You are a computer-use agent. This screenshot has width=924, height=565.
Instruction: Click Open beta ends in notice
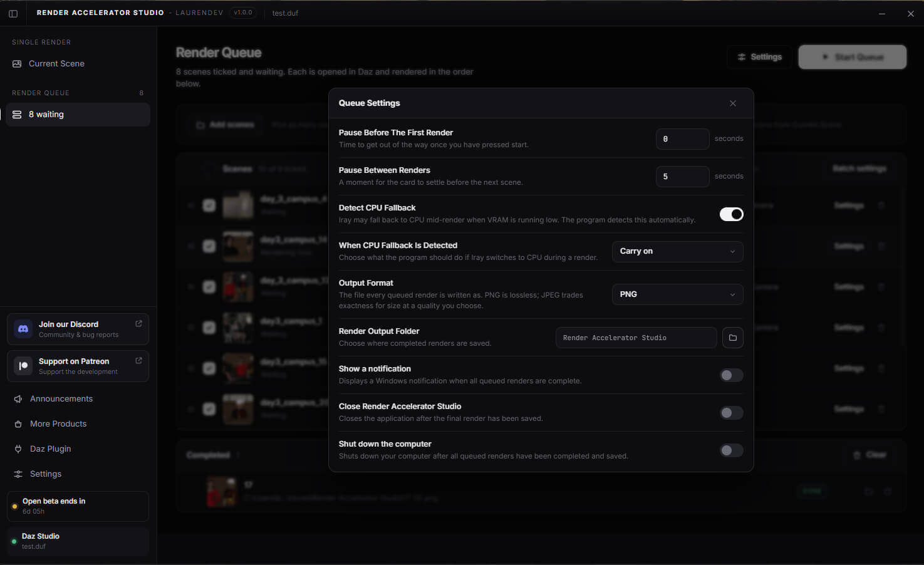click(x=78, y=506)
